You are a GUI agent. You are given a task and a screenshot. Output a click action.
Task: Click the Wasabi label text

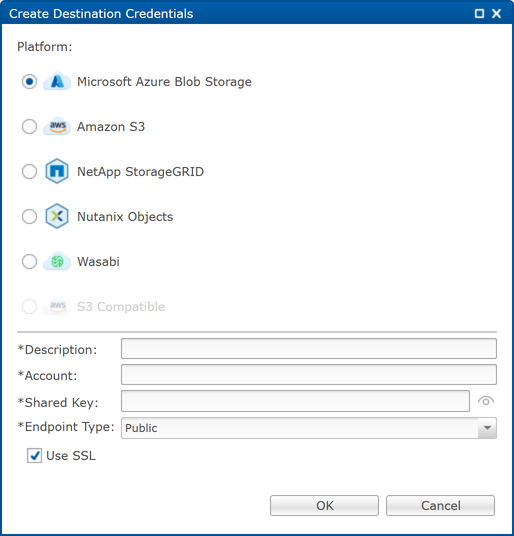pos(98,262)
